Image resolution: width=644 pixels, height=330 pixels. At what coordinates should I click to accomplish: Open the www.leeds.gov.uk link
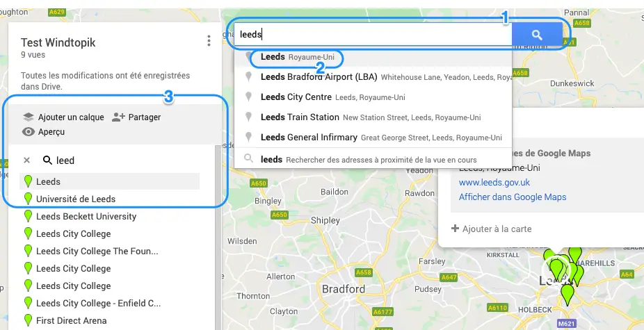tap(494, 182)
